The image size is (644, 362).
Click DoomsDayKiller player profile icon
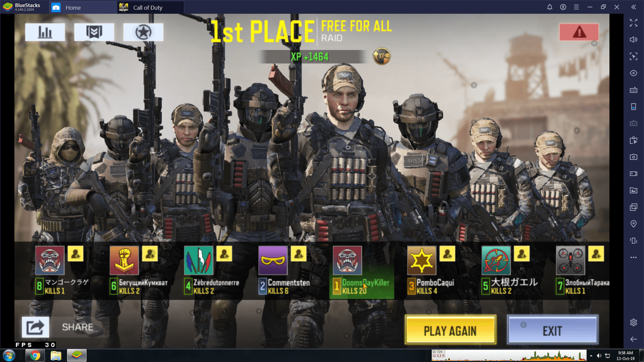click(x=347, y=261)
